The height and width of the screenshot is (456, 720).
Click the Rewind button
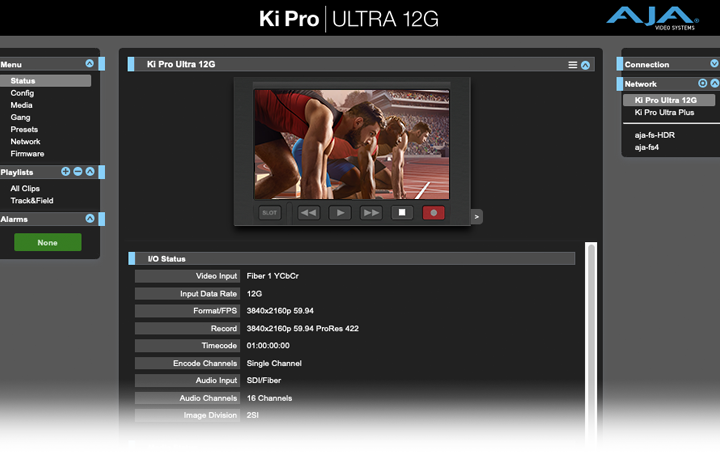[x=309, y=213]
